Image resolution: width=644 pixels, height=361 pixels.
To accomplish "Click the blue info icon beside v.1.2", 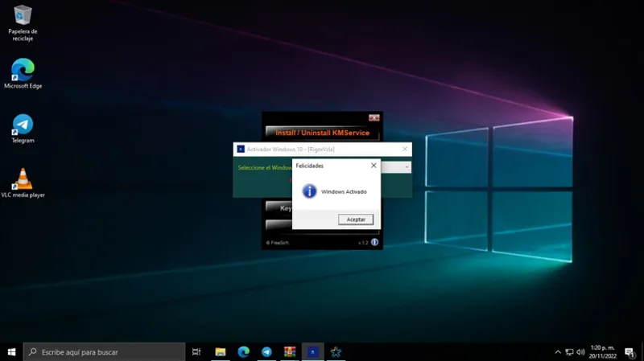I will point(374,242).
